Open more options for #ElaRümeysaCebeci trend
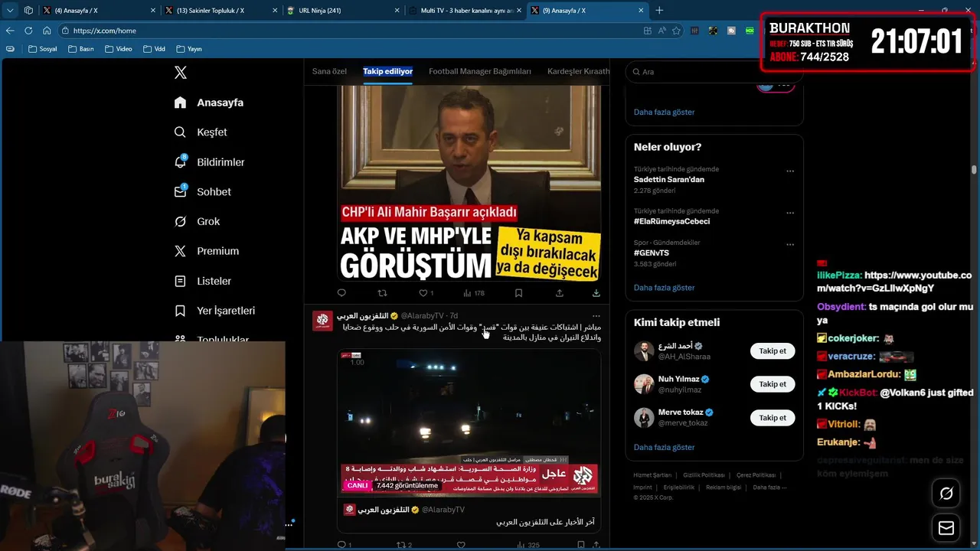 pyautogui.click(x=790, y=212)
